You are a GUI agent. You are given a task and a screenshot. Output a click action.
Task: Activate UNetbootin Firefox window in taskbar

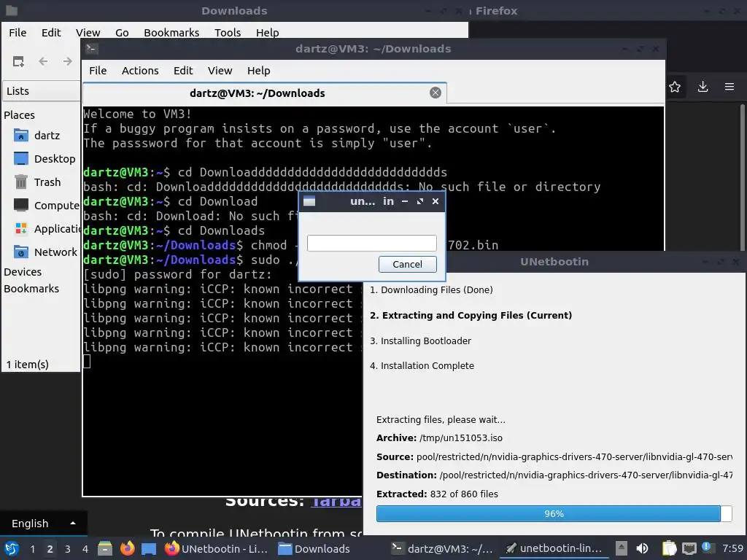pyautogui.click(x=216, y=548)
